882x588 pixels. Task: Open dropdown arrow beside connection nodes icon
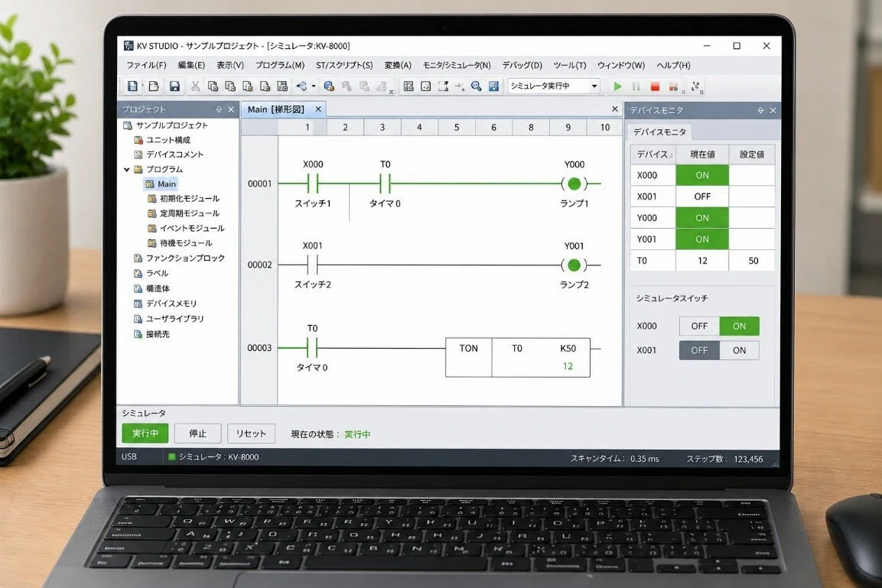pyautogui.click(x=314, y=86)
